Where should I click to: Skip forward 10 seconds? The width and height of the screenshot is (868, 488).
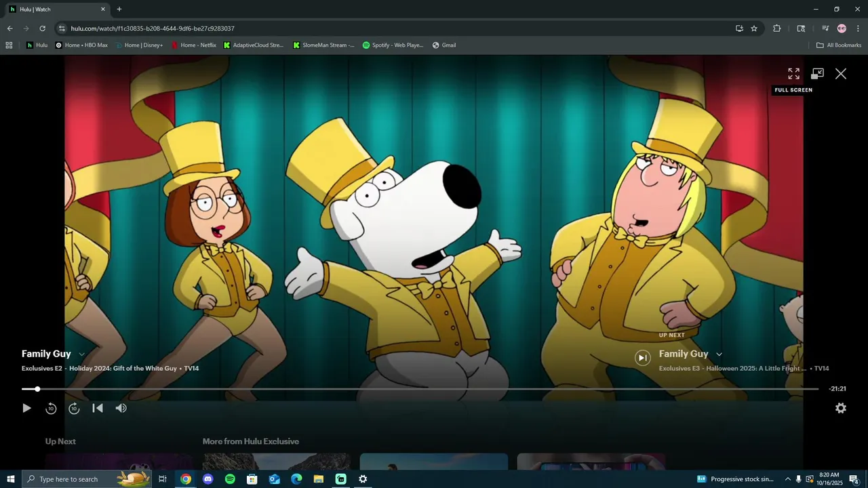coord(74,408)
